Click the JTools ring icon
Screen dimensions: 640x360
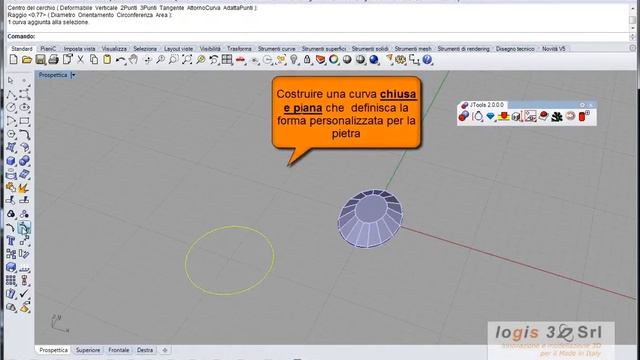477,117
